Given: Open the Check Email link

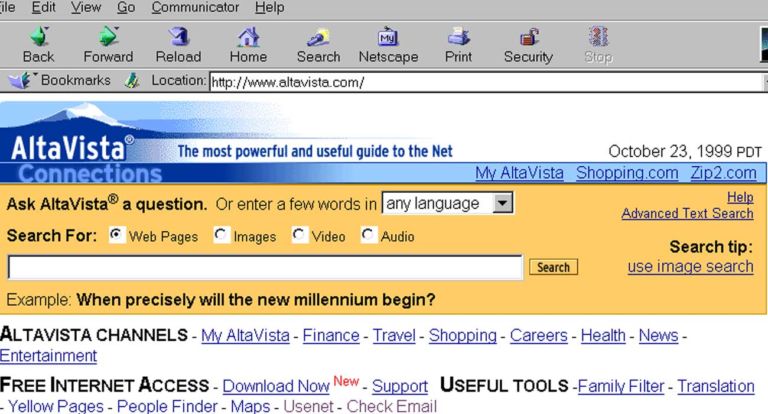Looking at the screenshot, I should (x=392, y=406).
